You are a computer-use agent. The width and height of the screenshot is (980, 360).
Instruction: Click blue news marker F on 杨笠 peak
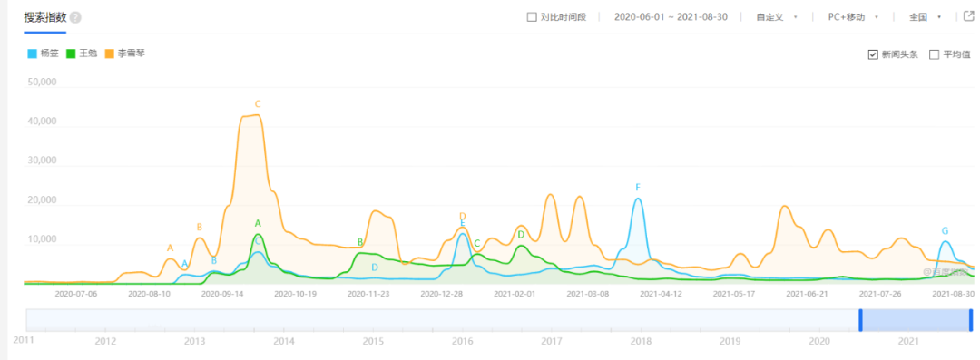638,188
